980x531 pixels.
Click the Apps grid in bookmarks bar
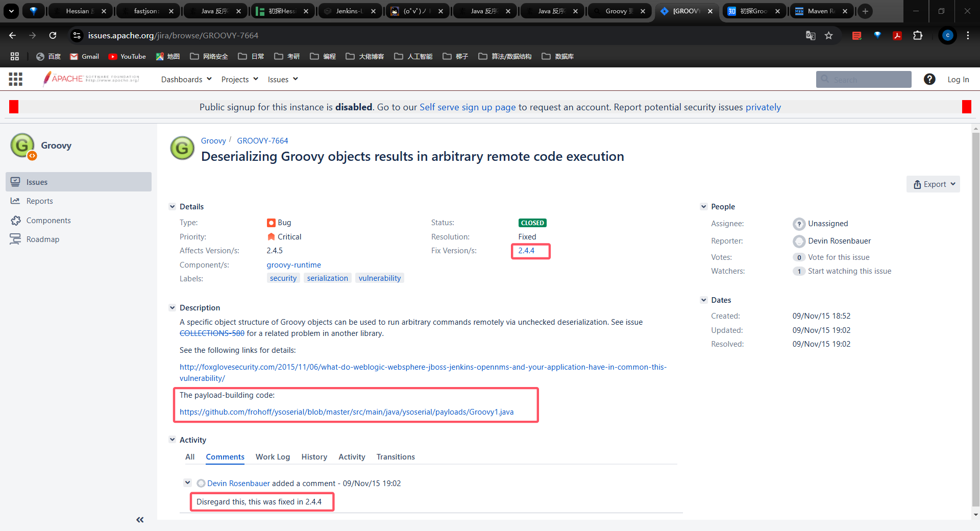[15, 56]
